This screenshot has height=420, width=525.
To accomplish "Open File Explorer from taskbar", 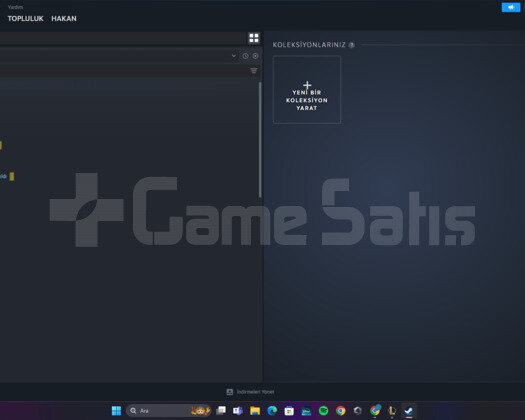I will 255,411.
